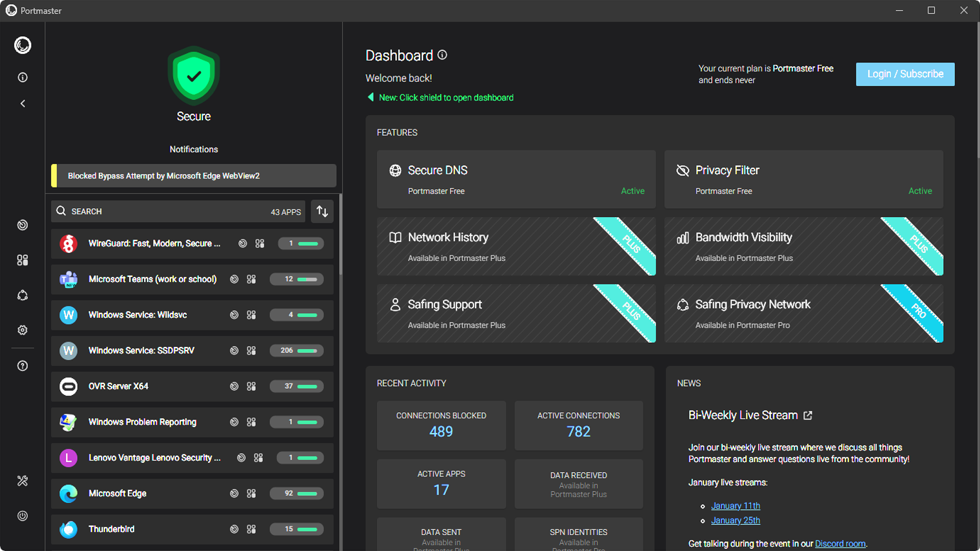Image resolution: width=980 pixels, height=551 pixels.
Task: Open the Discord room link
Action: pyautogui.click(x=840, y=543)
